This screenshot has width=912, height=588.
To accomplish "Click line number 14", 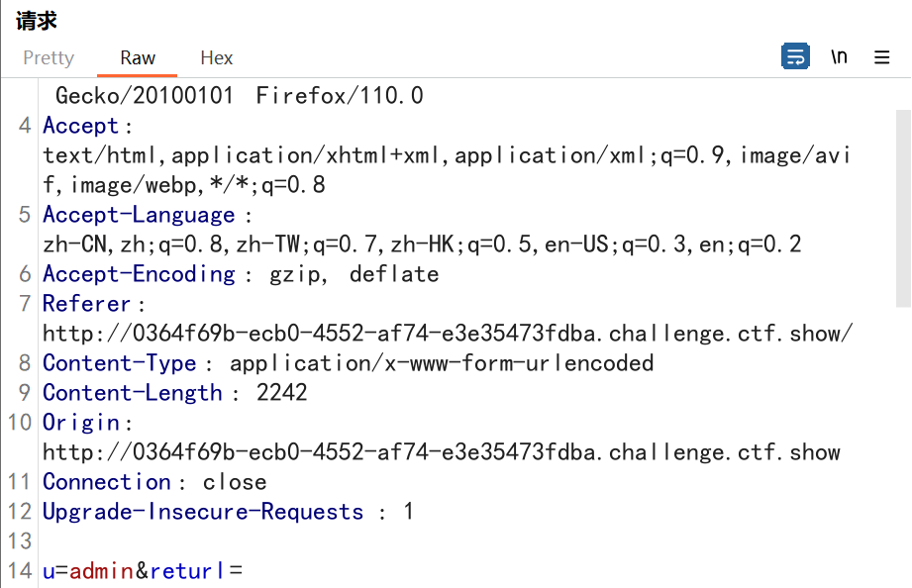I will click(x=18, y=571).
